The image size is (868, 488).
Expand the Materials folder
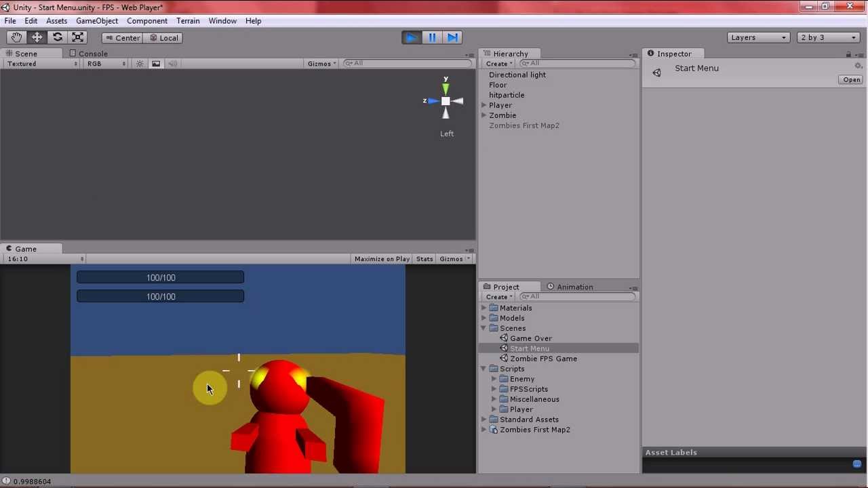point(484,308)
